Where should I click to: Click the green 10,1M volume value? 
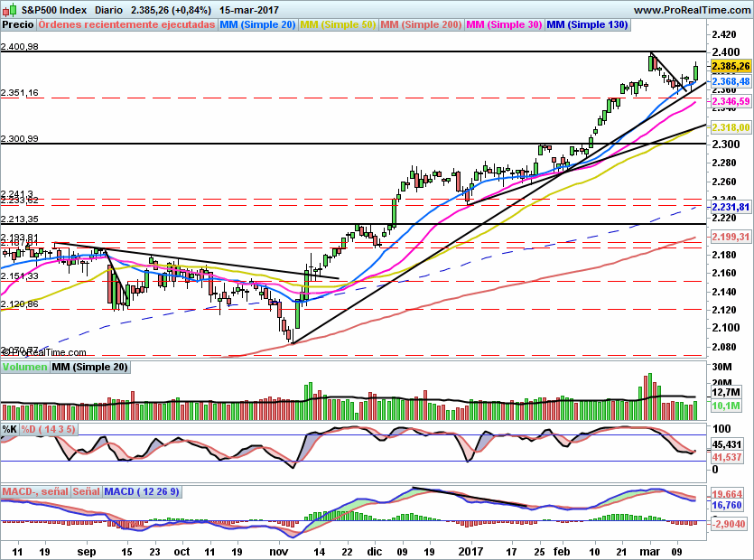[x=726, y=406]
